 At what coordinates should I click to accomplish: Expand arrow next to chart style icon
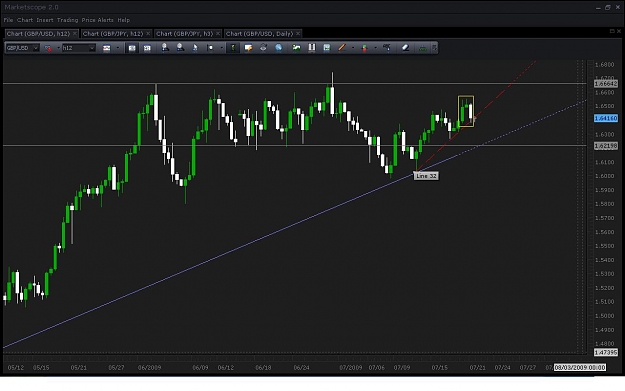pos(118,48)
